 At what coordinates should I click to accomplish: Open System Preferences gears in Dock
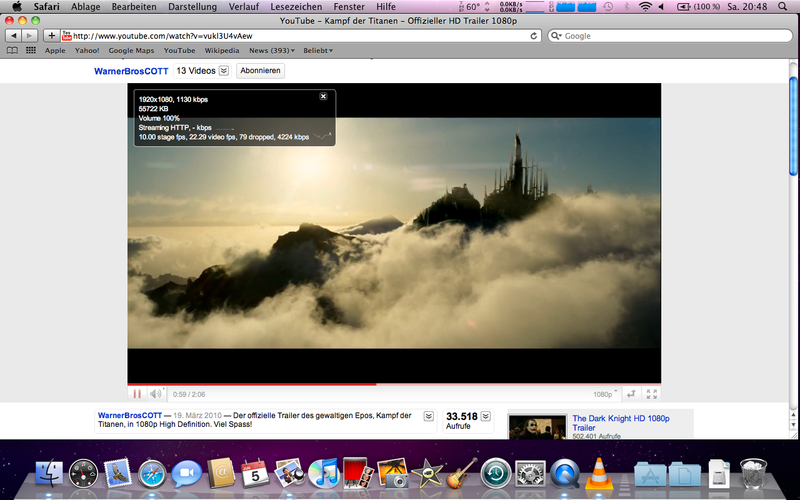tap(530, 473)
